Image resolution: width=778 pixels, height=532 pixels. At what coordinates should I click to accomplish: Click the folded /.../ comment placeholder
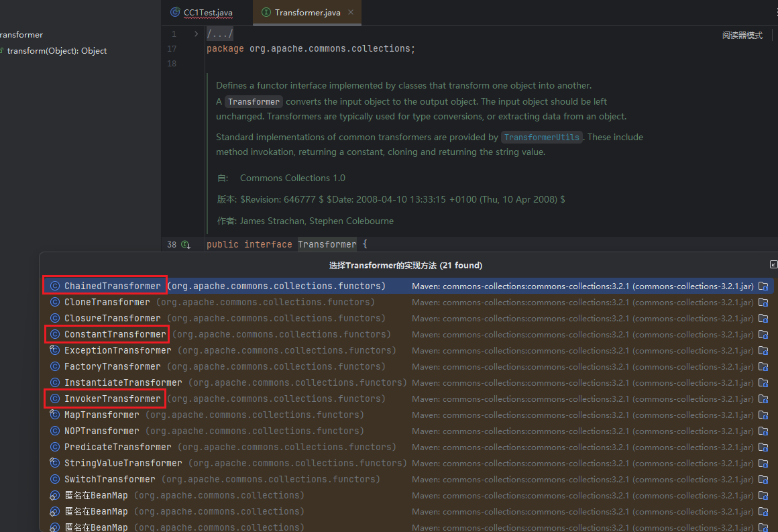pyautogui.click(x=220, y=34)
